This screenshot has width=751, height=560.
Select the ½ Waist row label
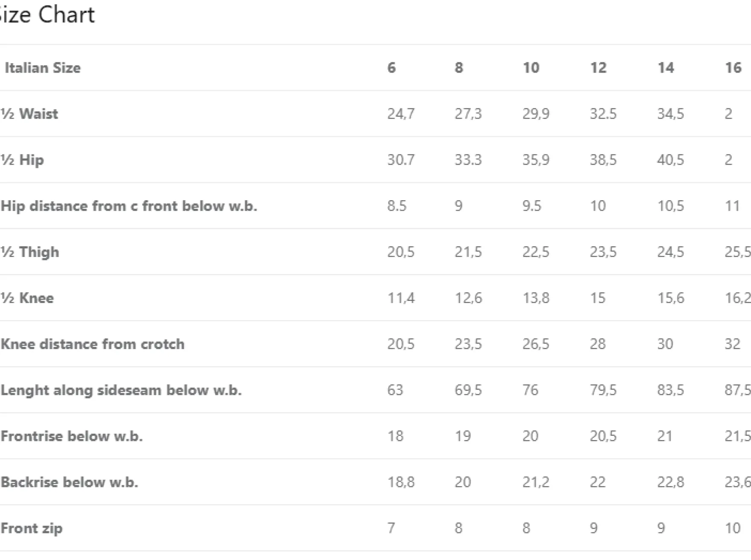point(29,114)
